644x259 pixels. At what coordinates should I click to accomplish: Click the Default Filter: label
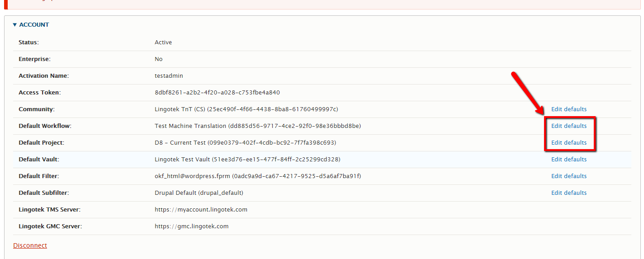[39, 176]
